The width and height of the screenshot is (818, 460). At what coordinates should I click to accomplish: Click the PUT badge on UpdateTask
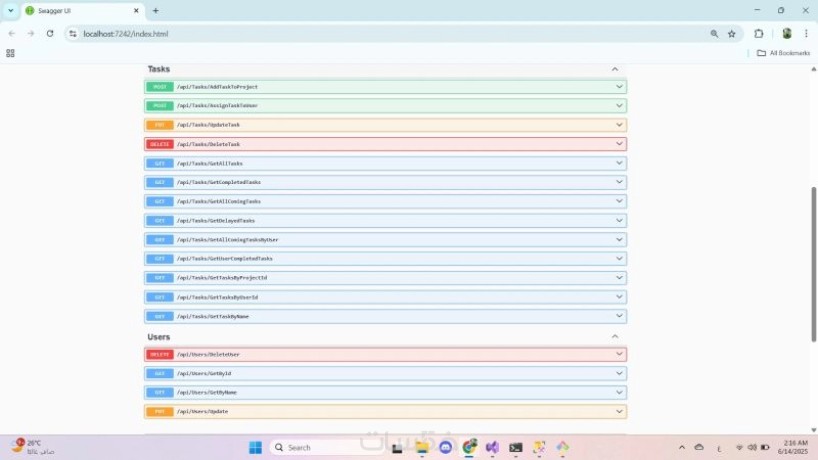coord(160,125)
